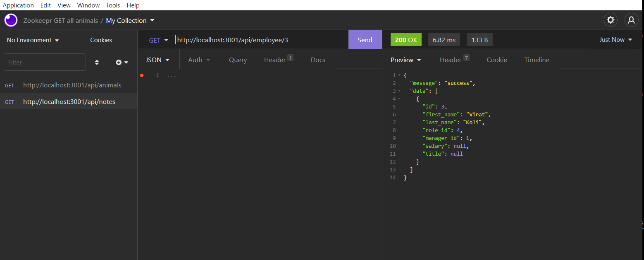The width and height of the screenshot is (644, 260).
Task: Click the Send button
Action: click(x=365, y=39)
